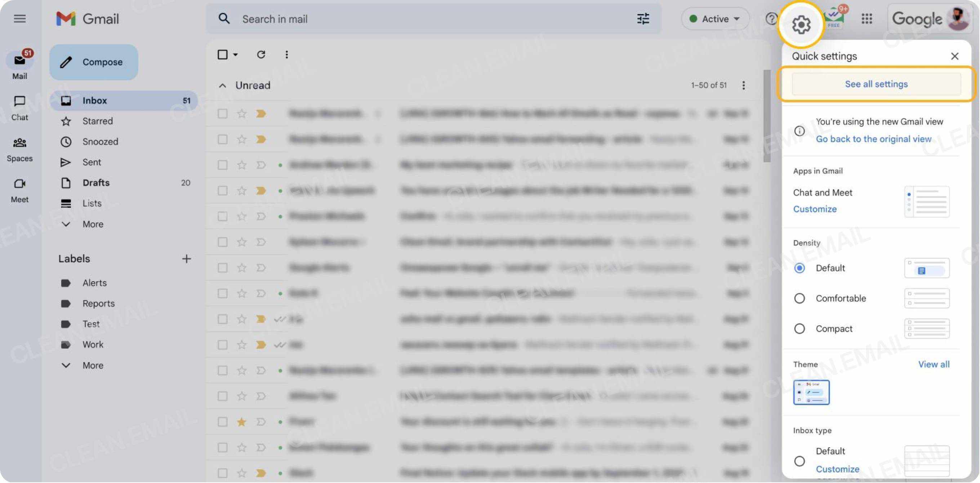Switch to the Drafts folder
This screenshot has width=980, height=483.
95,183
